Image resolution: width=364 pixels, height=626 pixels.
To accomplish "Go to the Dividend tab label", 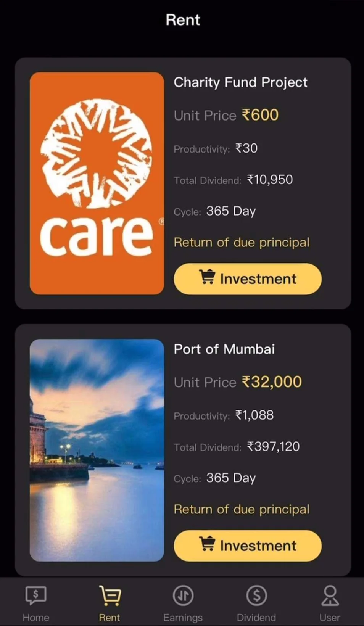I will [x=256, y=618].
